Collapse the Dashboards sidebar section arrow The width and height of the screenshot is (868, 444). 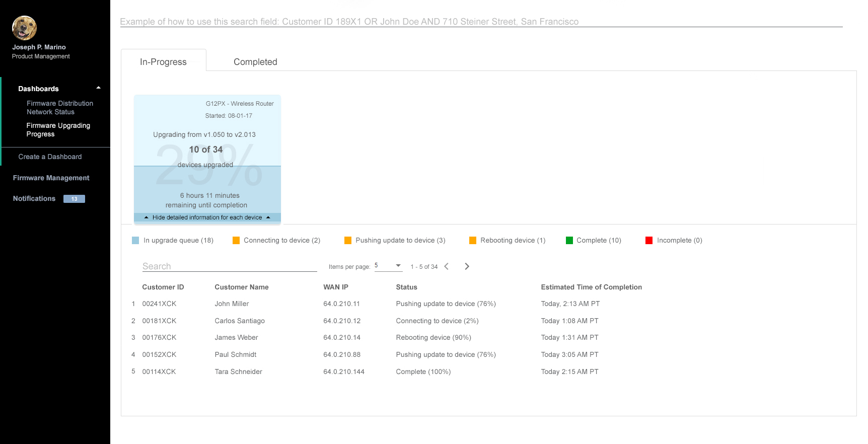[98, 88]
